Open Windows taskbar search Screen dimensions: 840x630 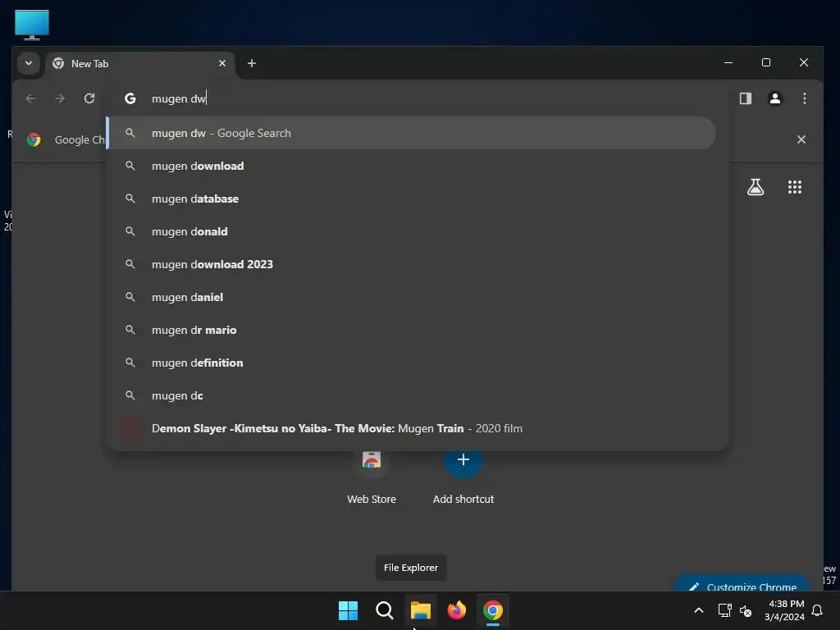coord(384,610)
